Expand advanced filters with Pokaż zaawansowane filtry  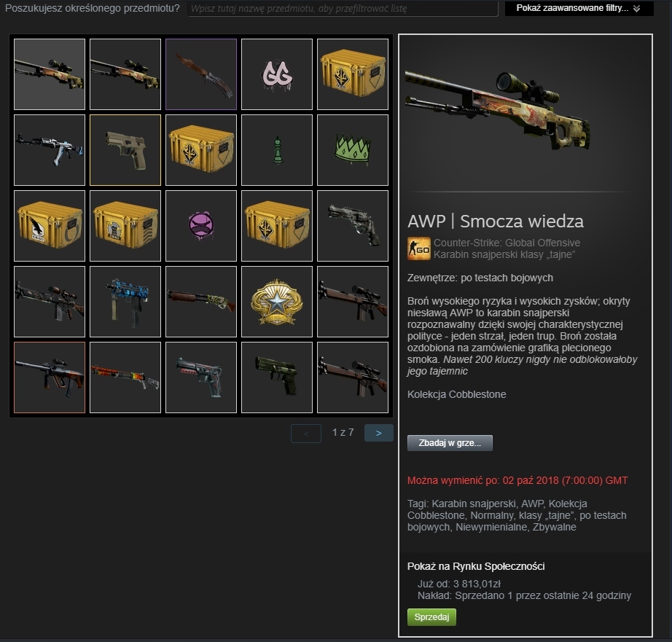pyautogui.click(x=579, y=8)
